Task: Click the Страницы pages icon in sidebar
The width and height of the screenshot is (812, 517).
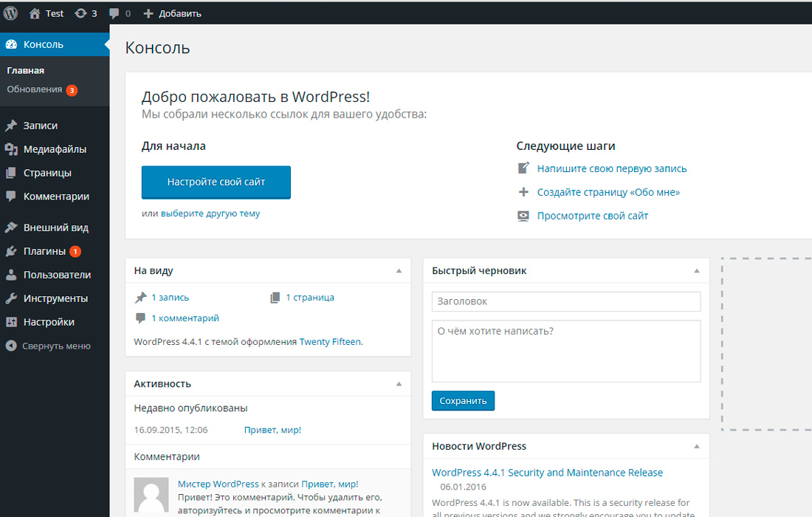Action: coord(11,173)
